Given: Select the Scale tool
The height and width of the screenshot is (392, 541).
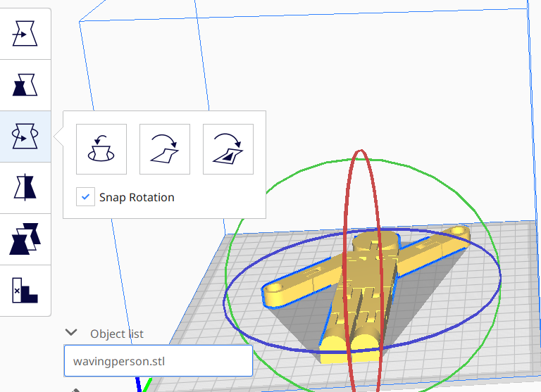Looking at the screenshot, I should tap(25, 85).
